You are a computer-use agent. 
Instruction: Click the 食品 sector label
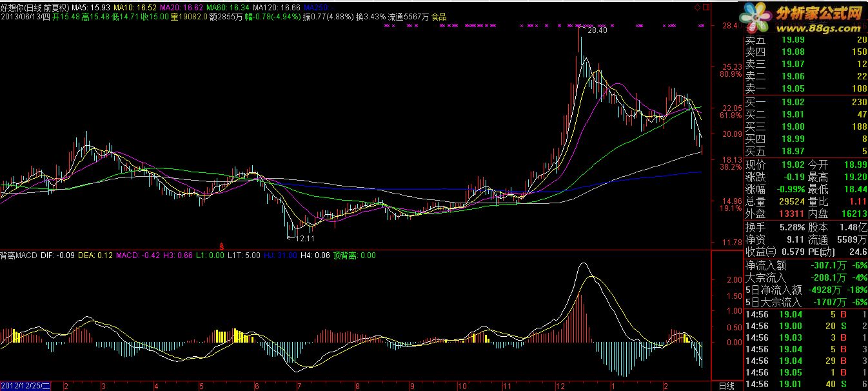tap(439, 17)
